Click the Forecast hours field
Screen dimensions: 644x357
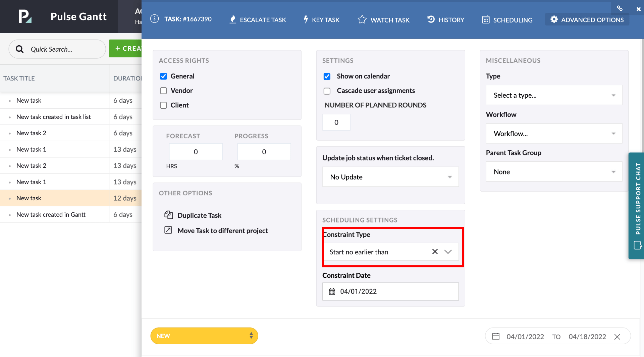[x=196, y=152]
